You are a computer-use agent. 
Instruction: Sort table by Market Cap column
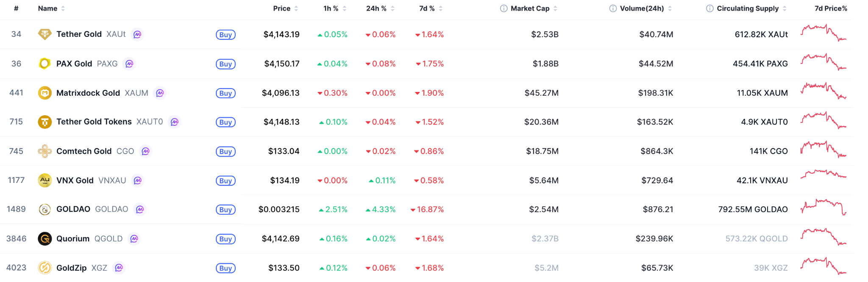point(534,8)
